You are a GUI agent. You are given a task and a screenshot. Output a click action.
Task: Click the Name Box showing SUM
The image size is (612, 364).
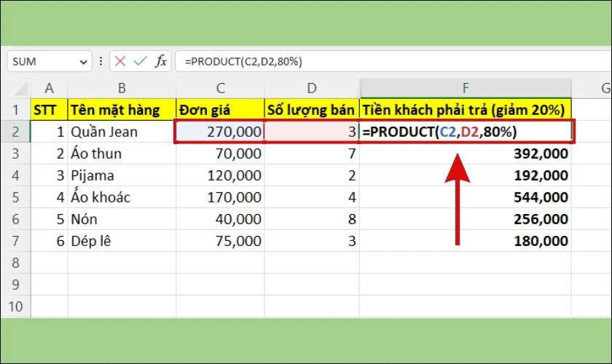pyautogui.click(x=50, y=61)
